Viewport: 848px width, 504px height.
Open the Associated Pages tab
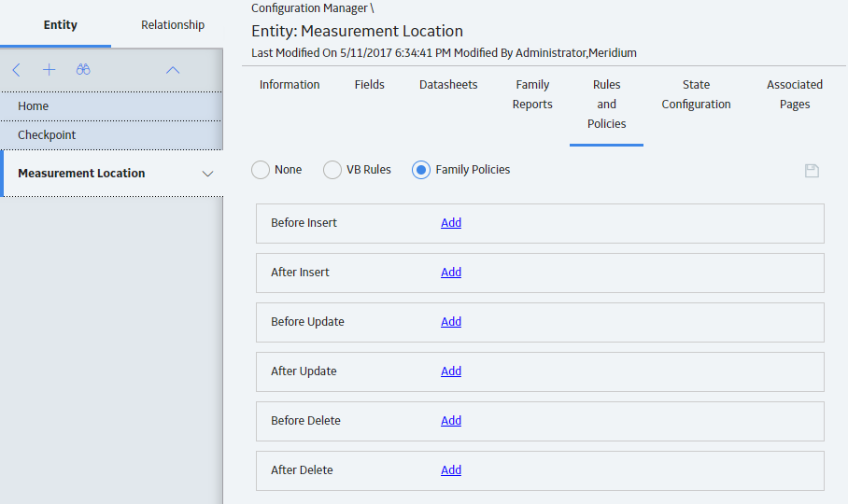pyautogui.click(x=795, y=94)
